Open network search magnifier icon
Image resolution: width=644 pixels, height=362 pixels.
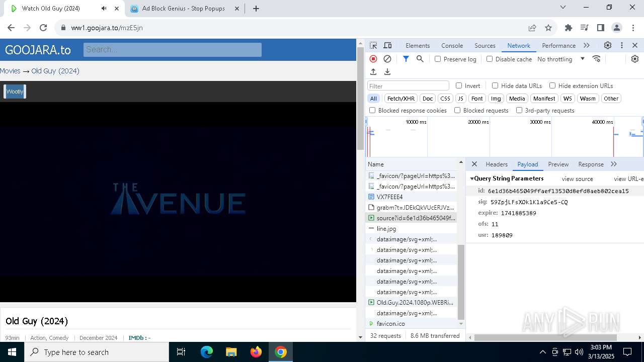420,59
